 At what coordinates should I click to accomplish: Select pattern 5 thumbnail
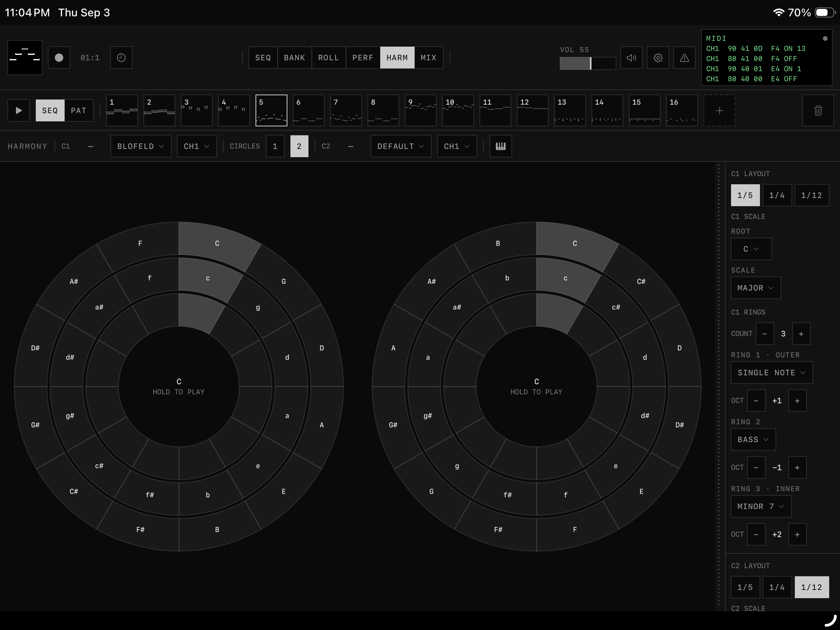click(x=271, y=110)
